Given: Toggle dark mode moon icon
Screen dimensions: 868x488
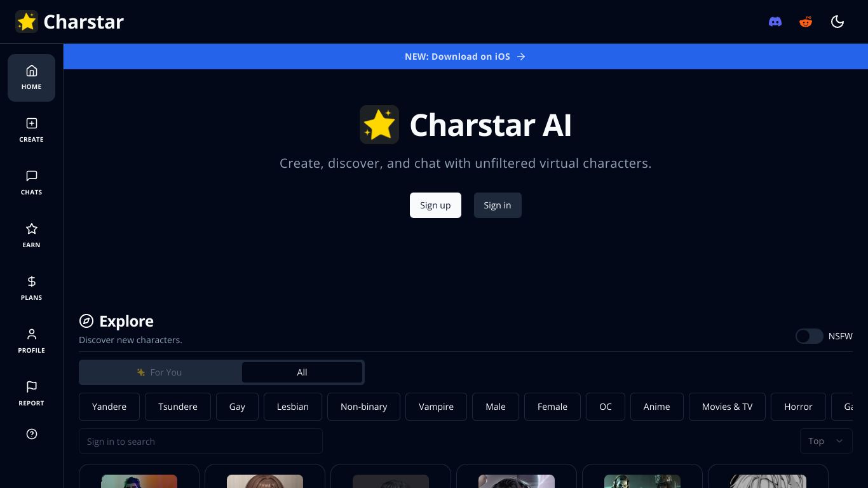Looking at the screenshot, I should point(837,22).
